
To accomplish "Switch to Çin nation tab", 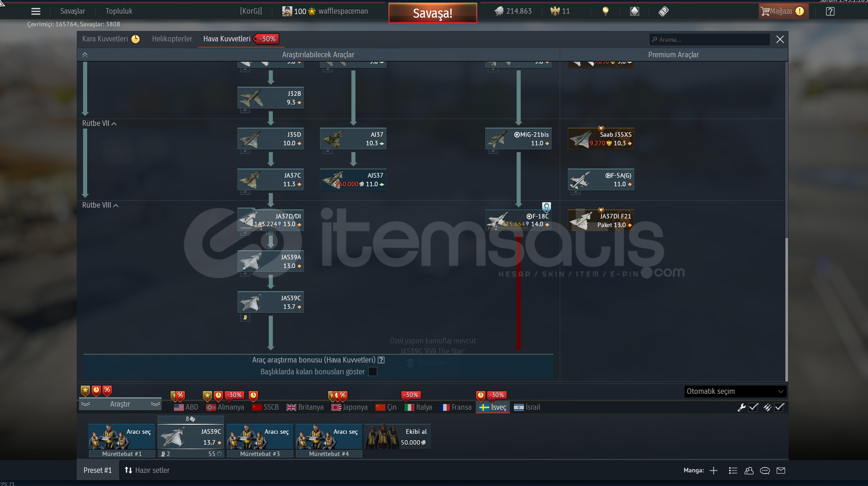I will [386, 407].
